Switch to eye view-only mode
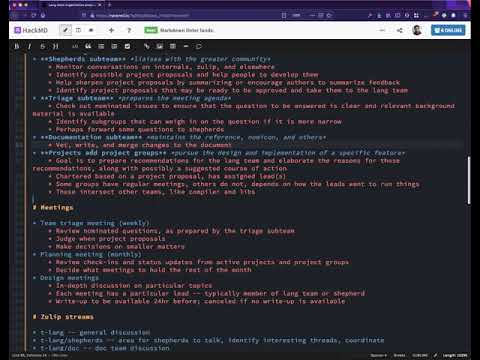Image resolution: width=480 pixels, height=360 pixels. pos(91,30)
